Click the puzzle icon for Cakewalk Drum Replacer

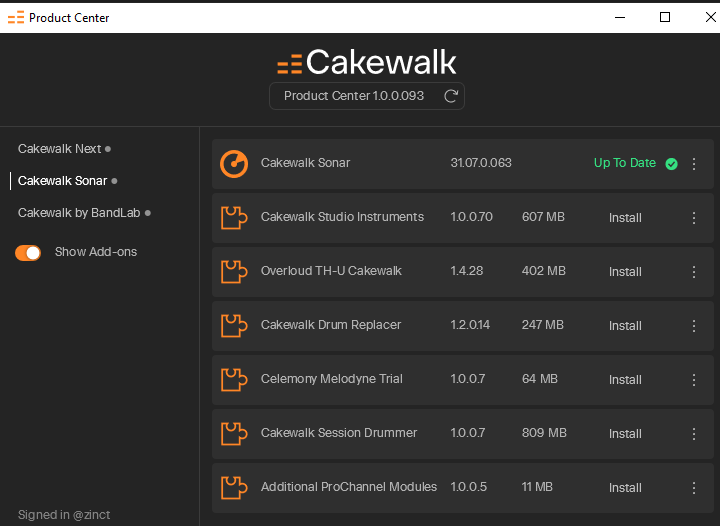coord(234,325)
